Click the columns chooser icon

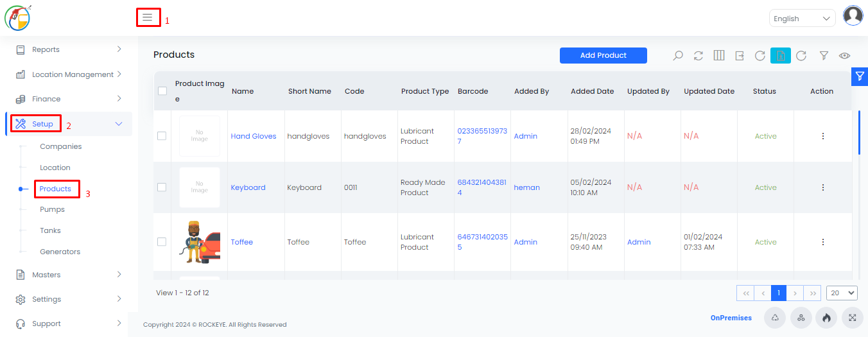point(719,56)
